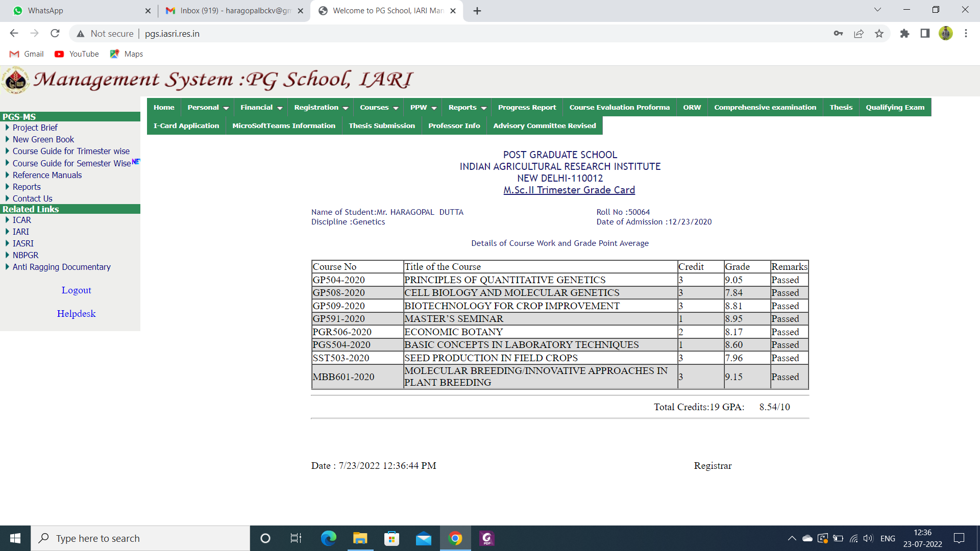
Task: Open the ORW menu item
Action: 692,107
